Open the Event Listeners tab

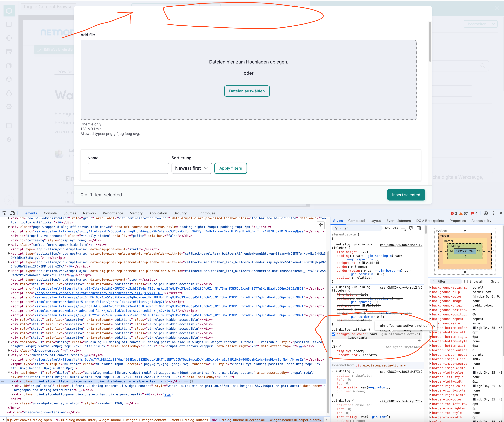[x=399, y=221]
